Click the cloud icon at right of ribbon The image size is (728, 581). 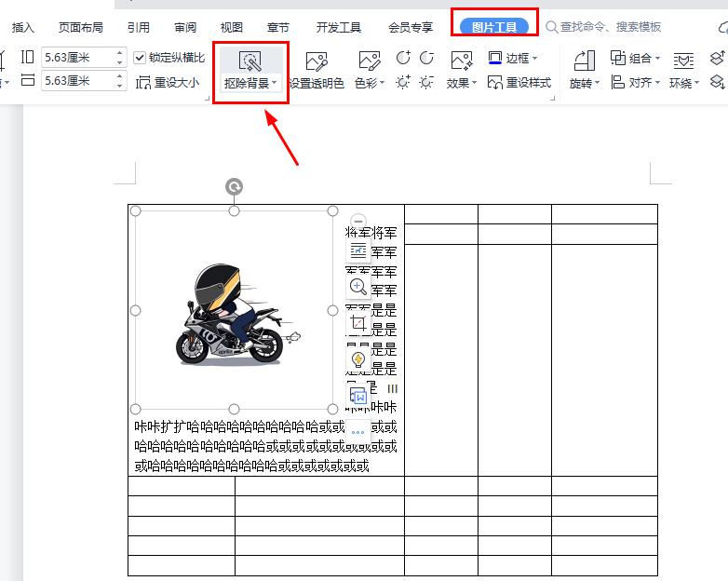[x=723, y=27]
